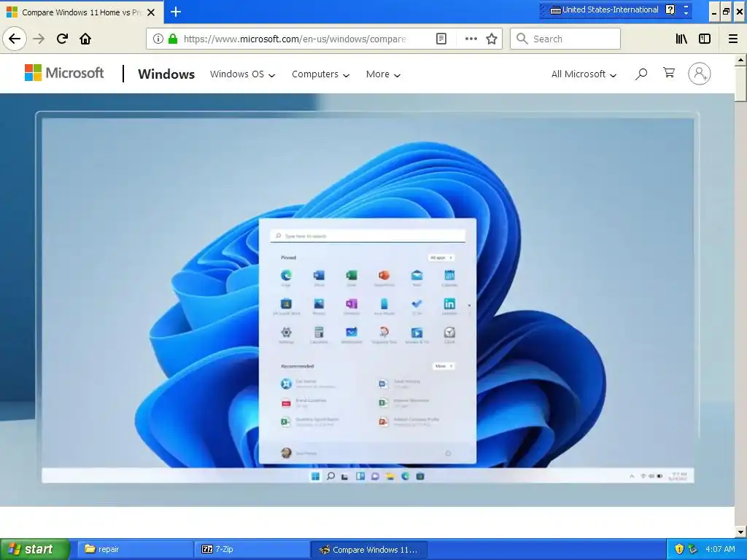Expand the All Microsoft dropdown
The width and height of the screenshot is (747, 560).
(584, 74)
